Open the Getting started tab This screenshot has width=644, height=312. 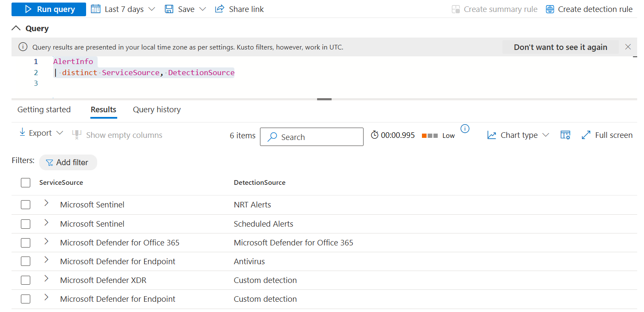coord(44,110)
